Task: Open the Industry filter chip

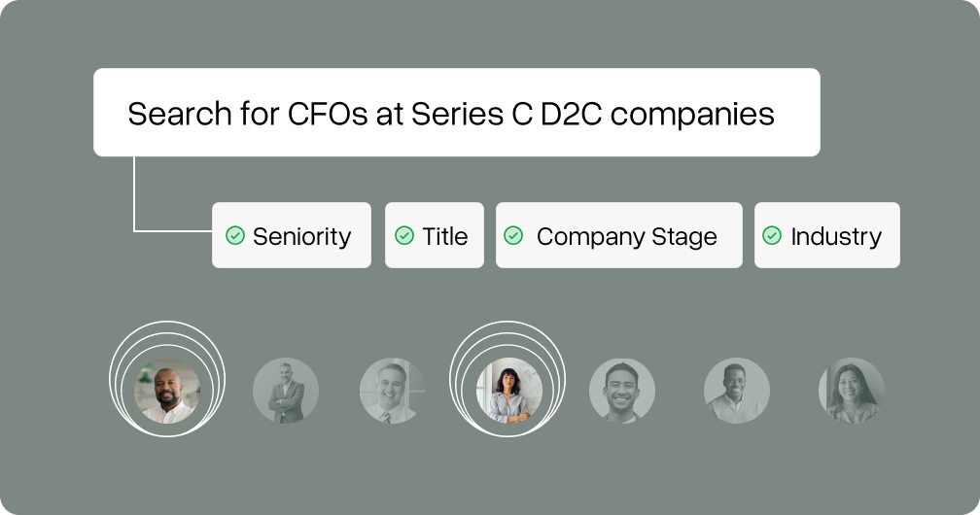Action: tap(826, 235)
